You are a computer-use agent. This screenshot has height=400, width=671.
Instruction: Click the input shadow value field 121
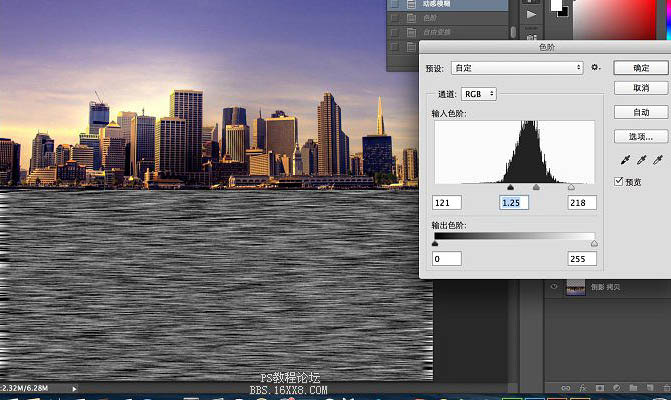447,203
